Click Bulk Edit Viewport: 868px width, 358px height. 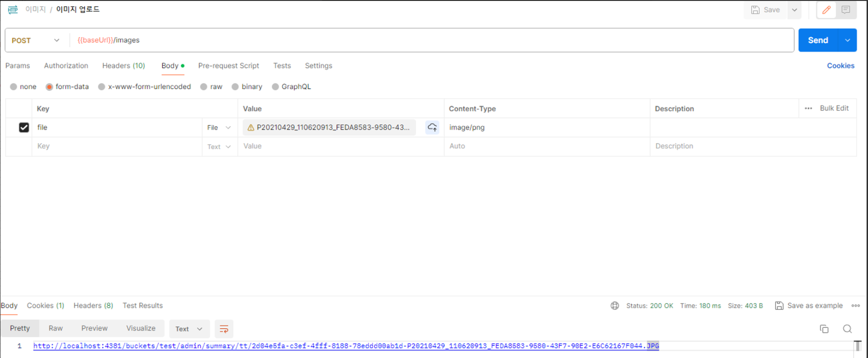click(834, 108)
